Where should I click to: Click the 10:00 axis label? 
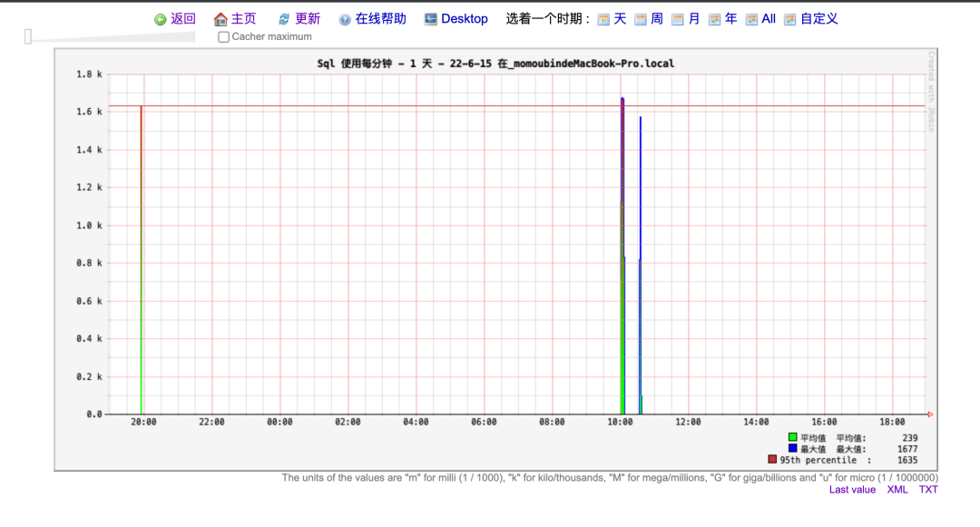tap(620, 422)
